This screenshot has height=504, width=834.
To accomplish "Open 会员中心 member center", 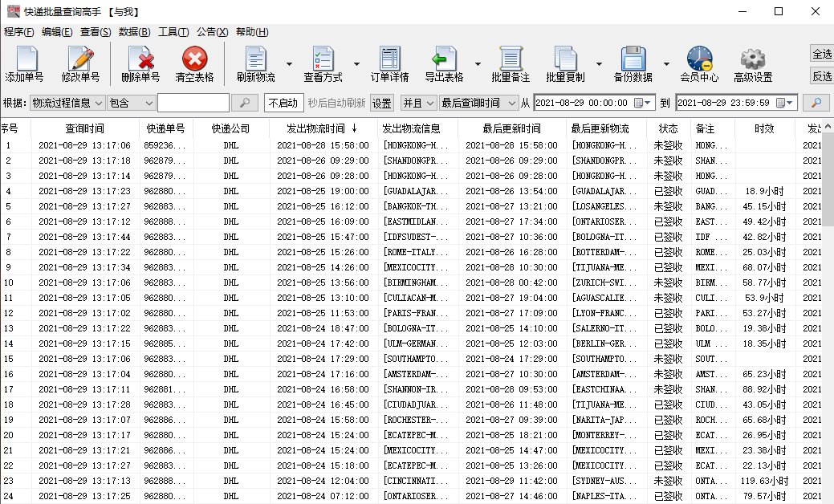I will click(699, 64).
